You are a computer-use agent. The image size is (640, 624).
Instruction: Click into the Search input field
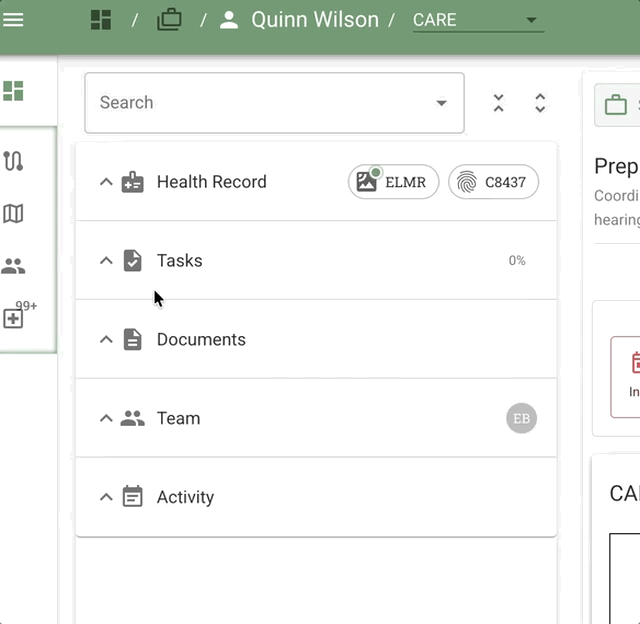click(260, 103)
